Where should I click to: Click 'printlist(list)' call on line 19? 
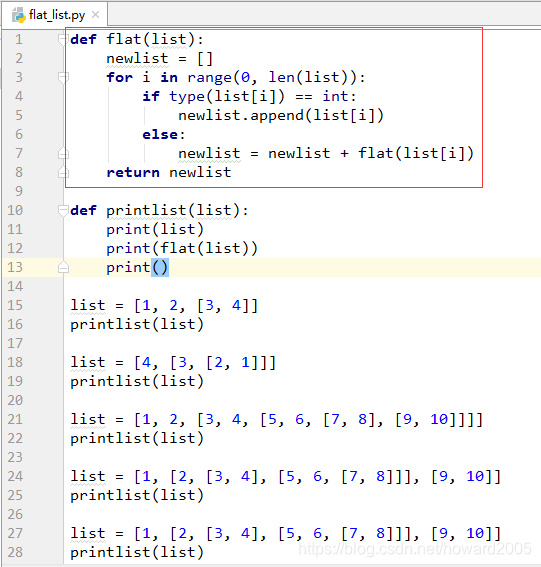click(137, 381)
